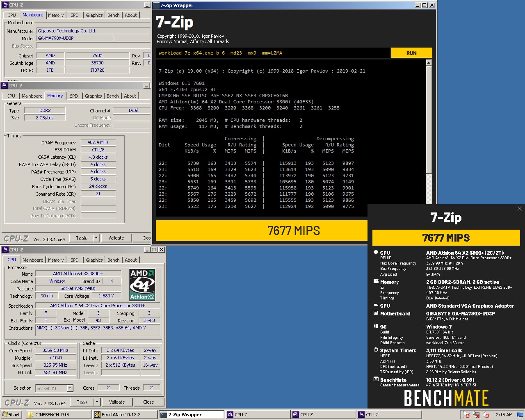Click the taskbar clock showing 2:15 AM

[504, 415]
